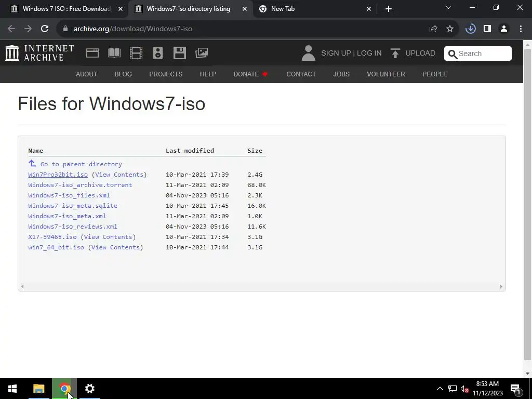The height and width of the screenshot is (399, 532).
Task: Close the Windows 7 ISO Free Download tab
Action: tap(121, 9)
